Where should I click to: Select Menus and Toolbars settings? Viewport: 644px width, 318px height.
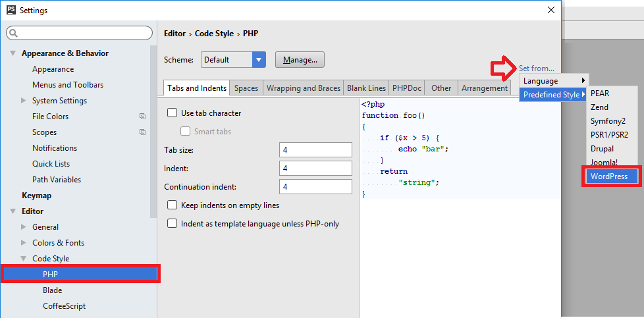(68, 85)
